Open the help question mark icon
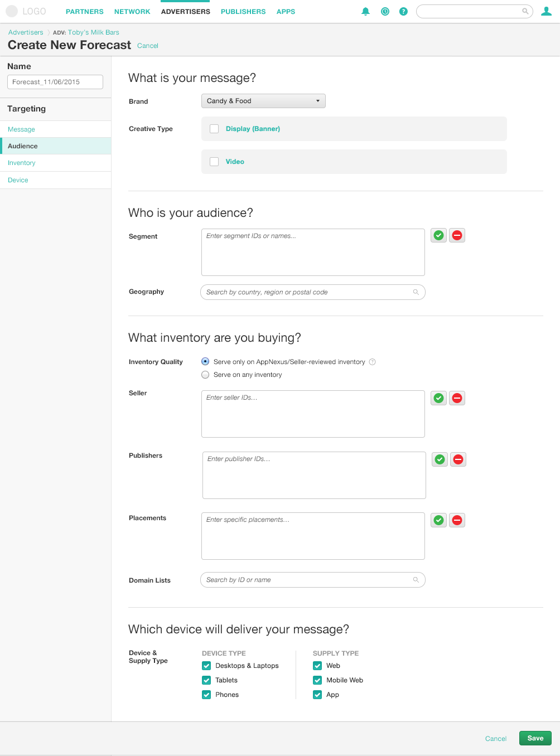The height and width of the screenshot is (756, 560). (x=403, y=11)
